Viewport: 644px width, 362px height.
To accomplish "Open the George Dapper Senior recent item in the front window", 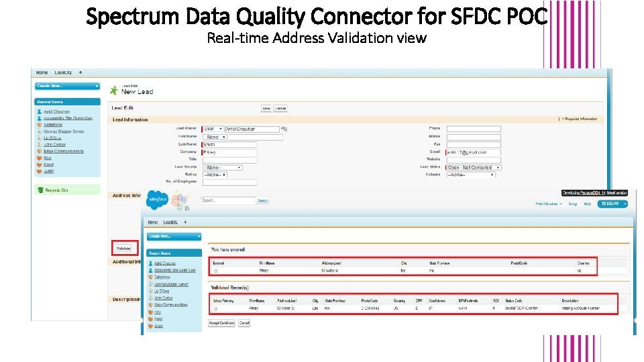I will click(x=171, y=284).
